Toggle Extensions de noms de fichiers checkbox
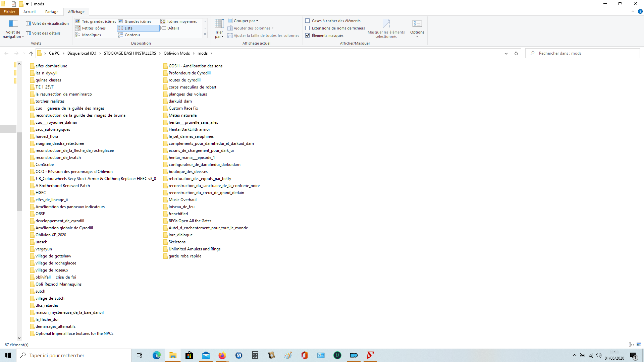This screenshot has width=644, height=362. click(307, 28)
